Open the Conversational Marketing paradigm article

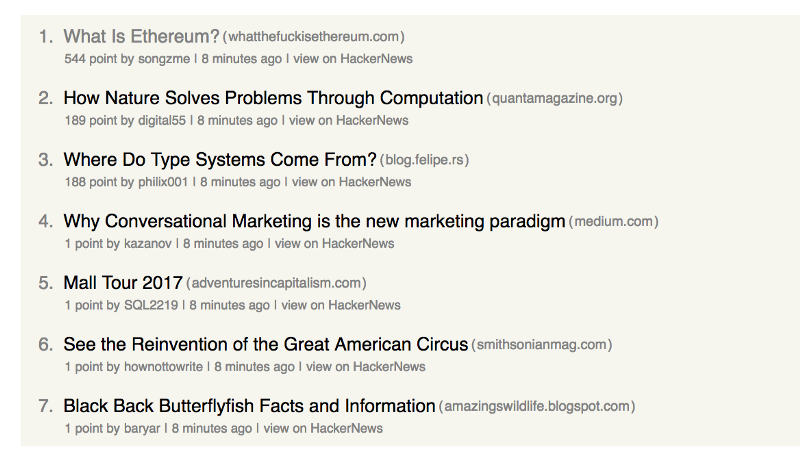(x=314, y=222)
